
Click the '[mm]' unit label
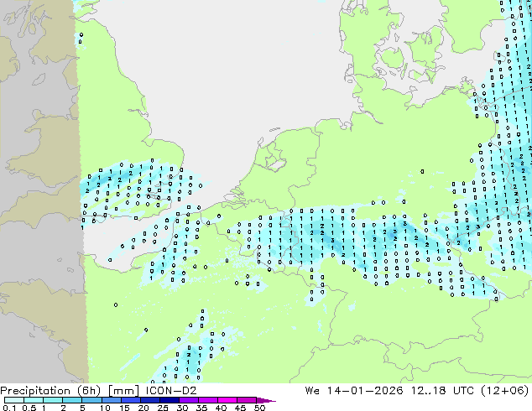pos(123,391)
